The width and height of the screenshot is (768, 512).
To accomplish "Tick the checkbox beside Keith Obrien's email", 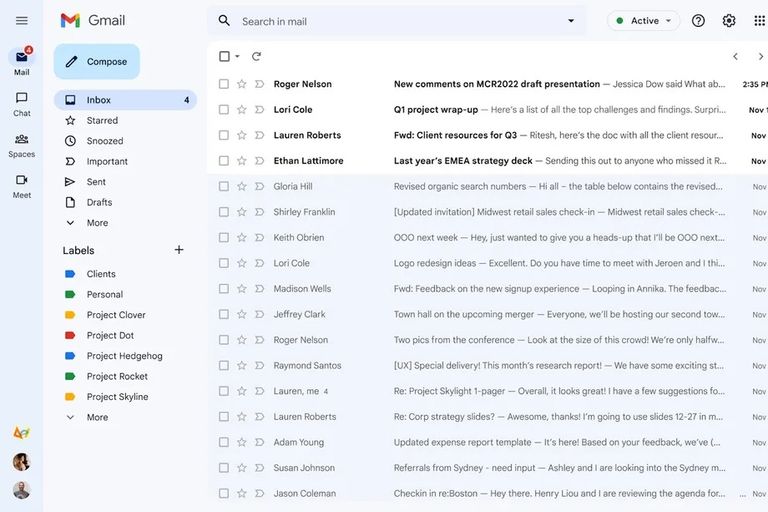I will [224, 238].
